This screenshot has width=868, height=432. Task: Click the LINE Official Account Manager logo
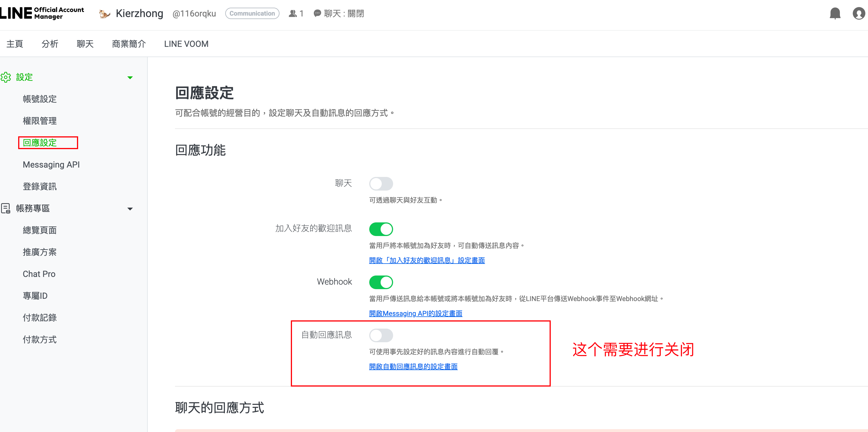pos(42,13)
